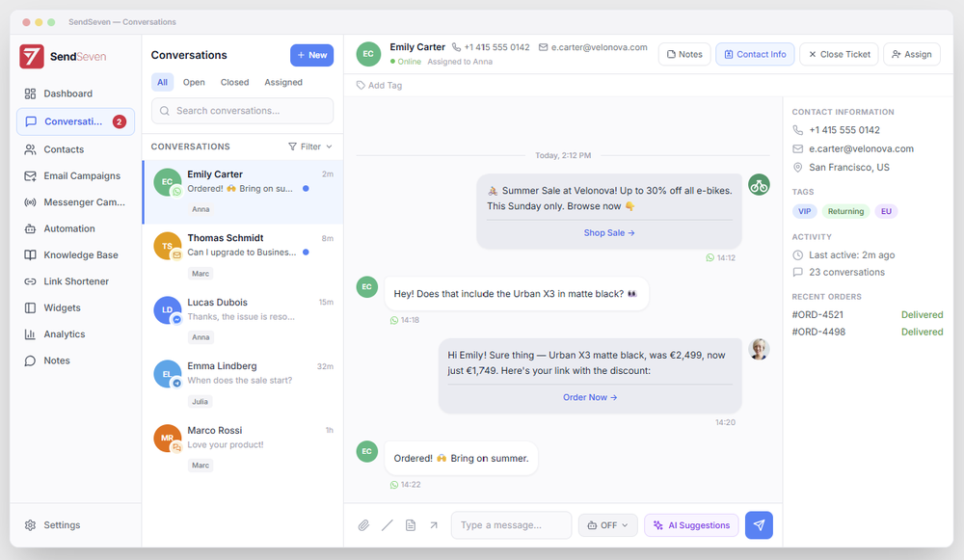Screen dimensions: 964x560
Task: Open the Email Campaigns section
Action: 80,175
